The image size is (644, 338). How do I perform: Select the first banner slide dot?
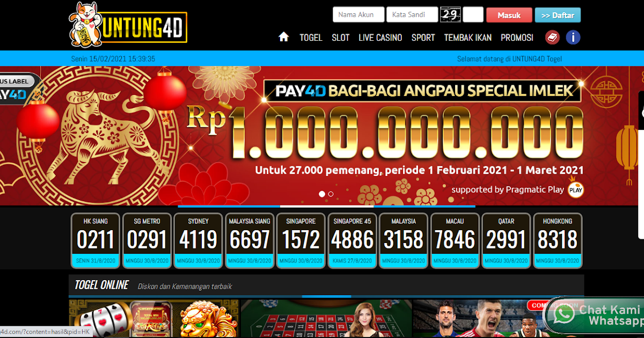pos(322,194)
